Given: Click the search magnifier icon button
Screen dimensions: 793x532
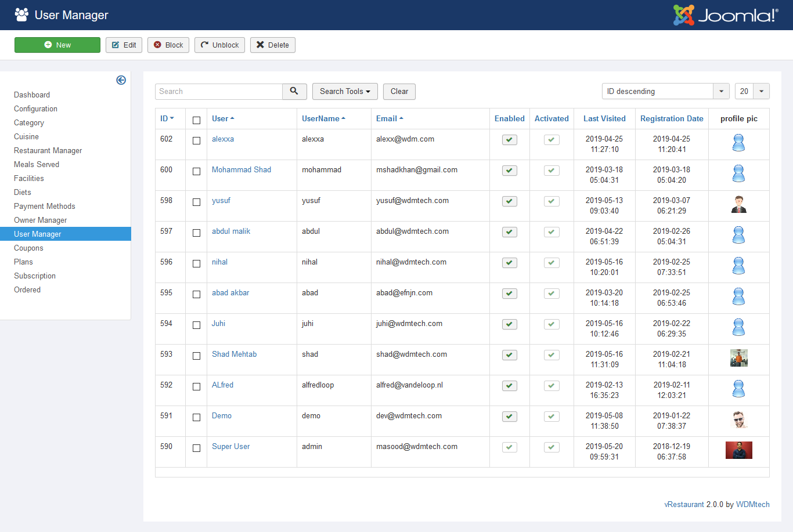Looking at the screenshot, I should (294, 91).
